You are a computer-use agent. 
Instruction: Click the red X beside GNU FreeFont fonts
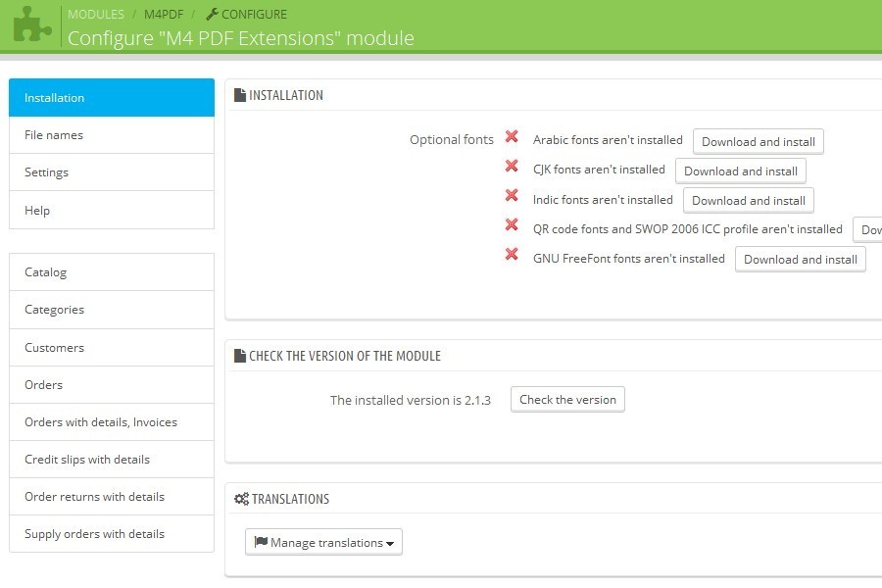click(x=512, y=255)
